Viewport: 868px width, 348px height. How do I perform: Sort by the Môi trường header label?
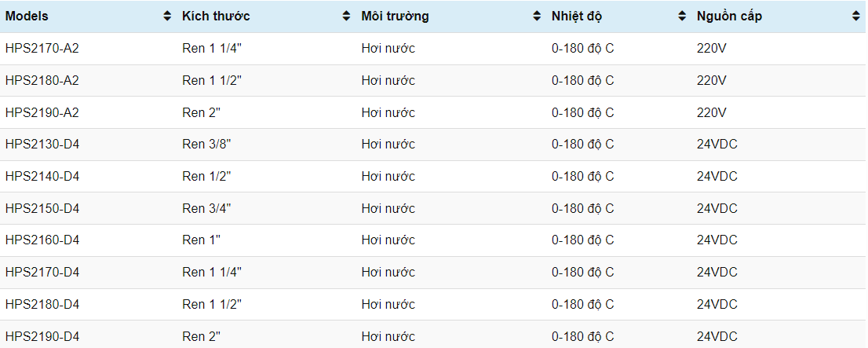pyautogui.click(x=395, y=16)
